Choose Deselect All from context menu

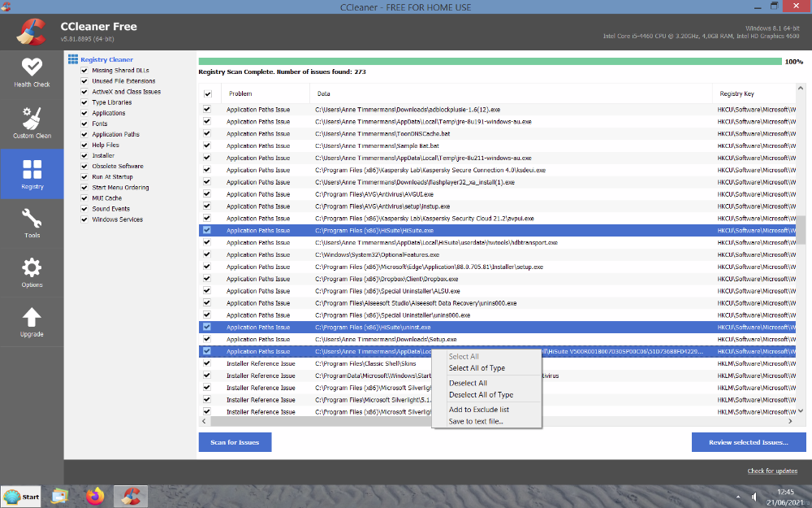(x=468, y=383)
